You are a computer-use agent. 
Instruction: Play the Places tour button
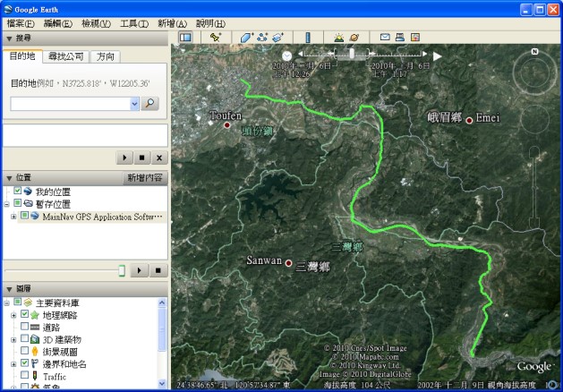point(140,270)
